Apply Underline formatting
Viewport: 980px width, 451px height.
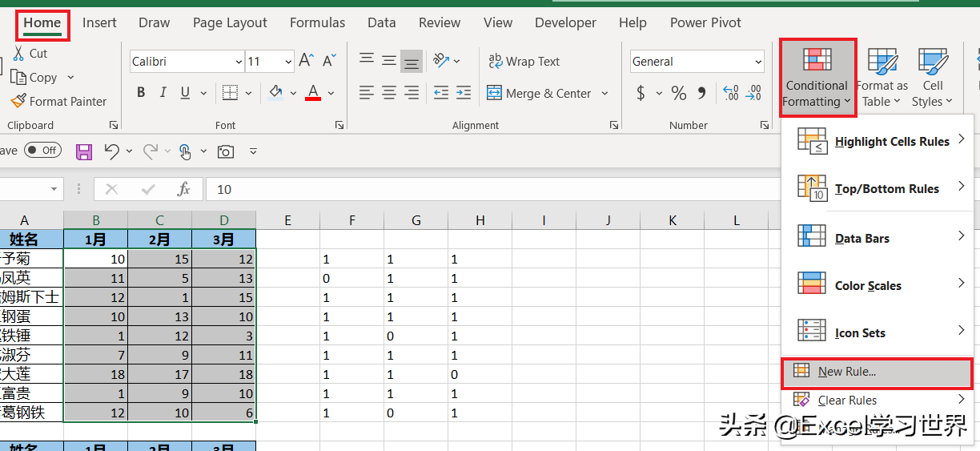tap(185, 93)
